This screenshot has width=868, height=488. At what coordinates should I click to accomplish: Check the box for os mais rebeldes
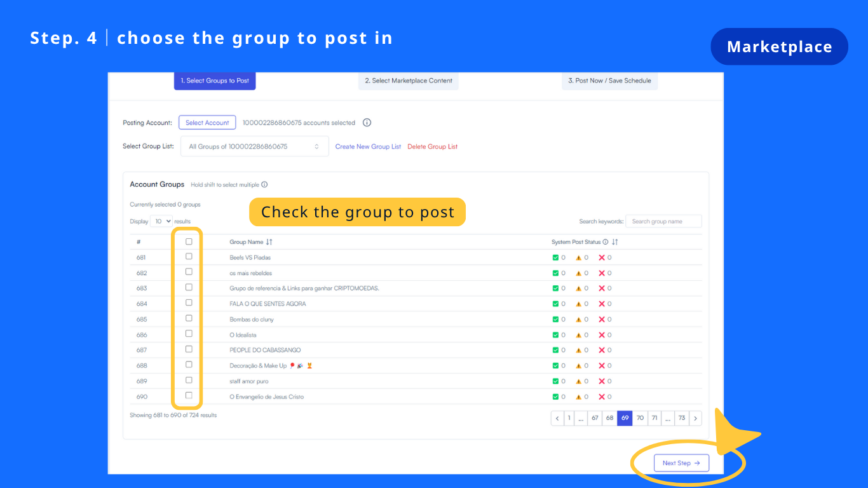pyautogui.click(x=189, y=272)
